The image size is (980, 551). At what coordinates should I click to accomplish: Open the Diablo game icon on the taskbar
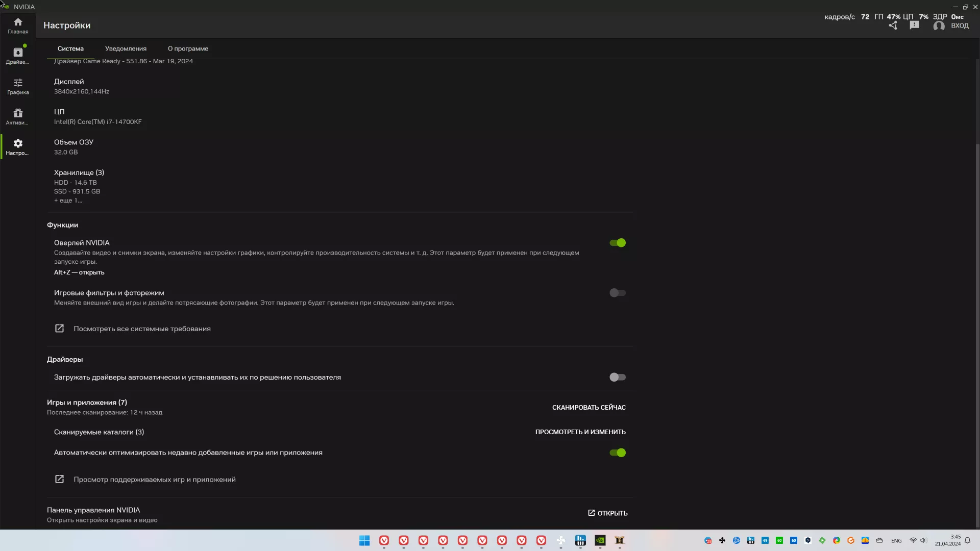click(620, 540)
